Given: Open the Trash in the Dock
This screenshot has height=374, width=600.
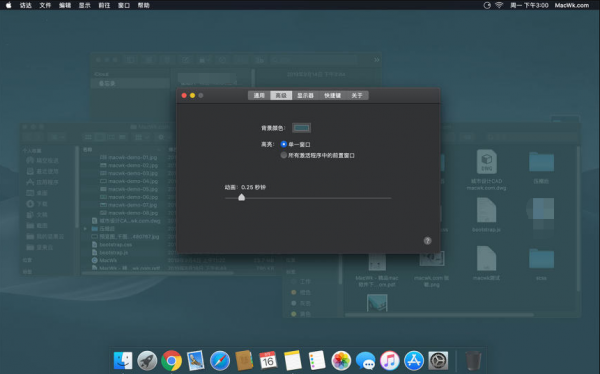Looking at the screenshot, I should coord(473,361).
